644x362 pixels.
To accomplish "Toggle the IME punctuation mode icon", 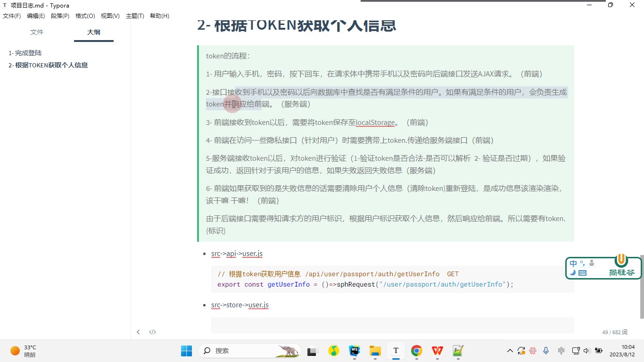I will click(583, 263).
